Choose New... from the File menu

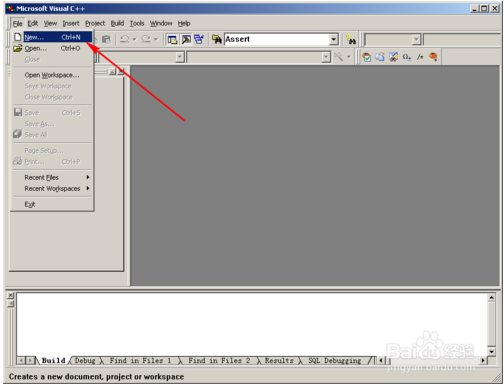[52, 37]
